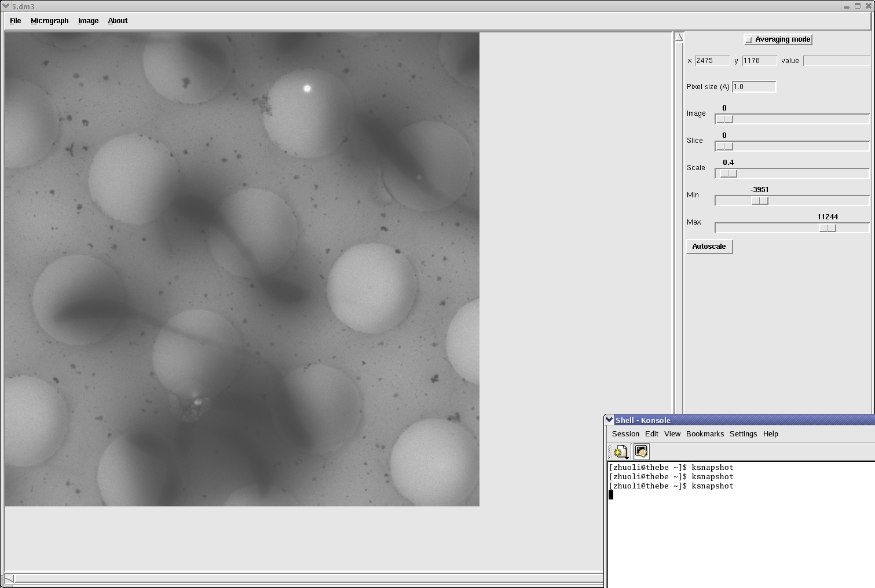
Task: Open Konsole's Settings menu
Action: [743, 434]
